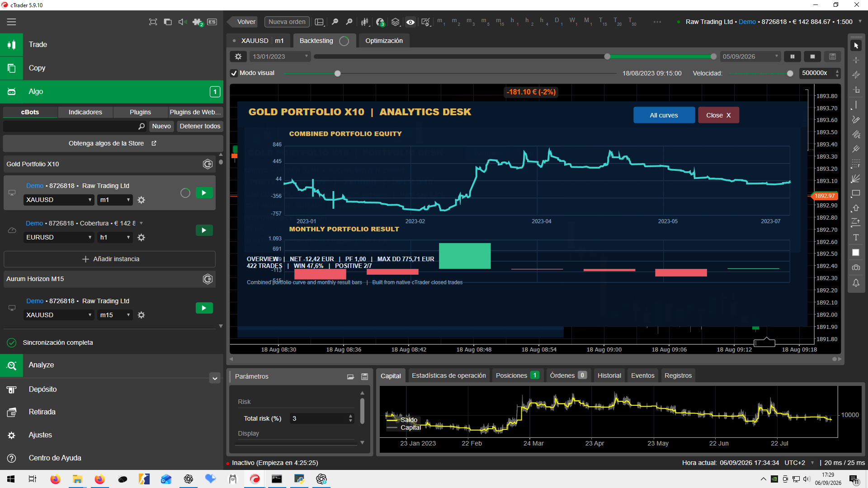Close the Analytics Desk panel
868x488 pixels.
(x=718, y=115)
